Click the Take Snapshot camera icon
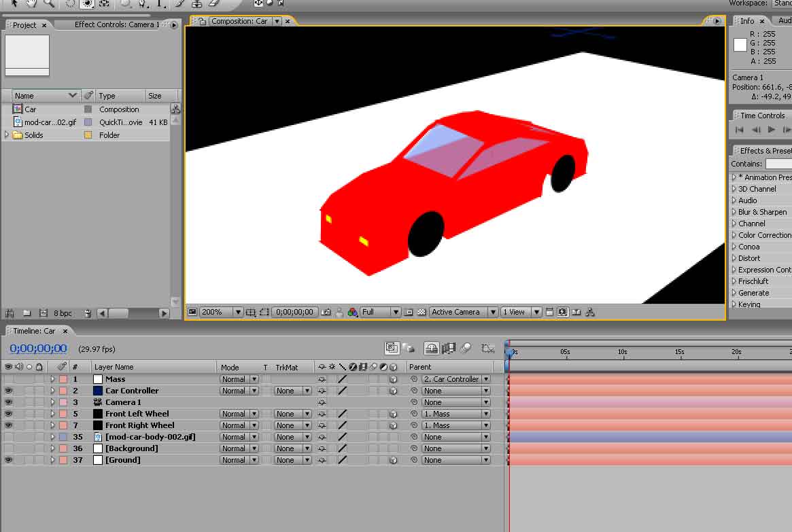Image resolution: width=792 pixels, height=532 pixels. pos(326,313)
